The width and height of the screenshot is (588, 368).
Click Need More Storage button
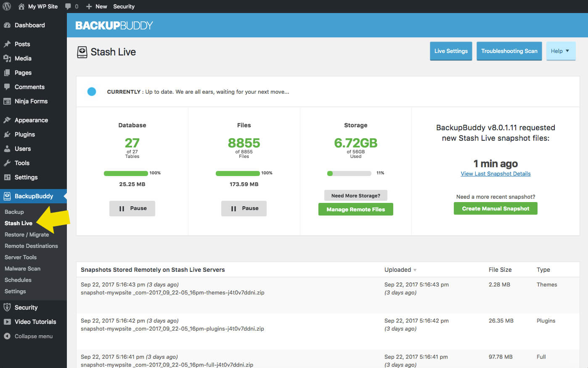pos(356,195)
